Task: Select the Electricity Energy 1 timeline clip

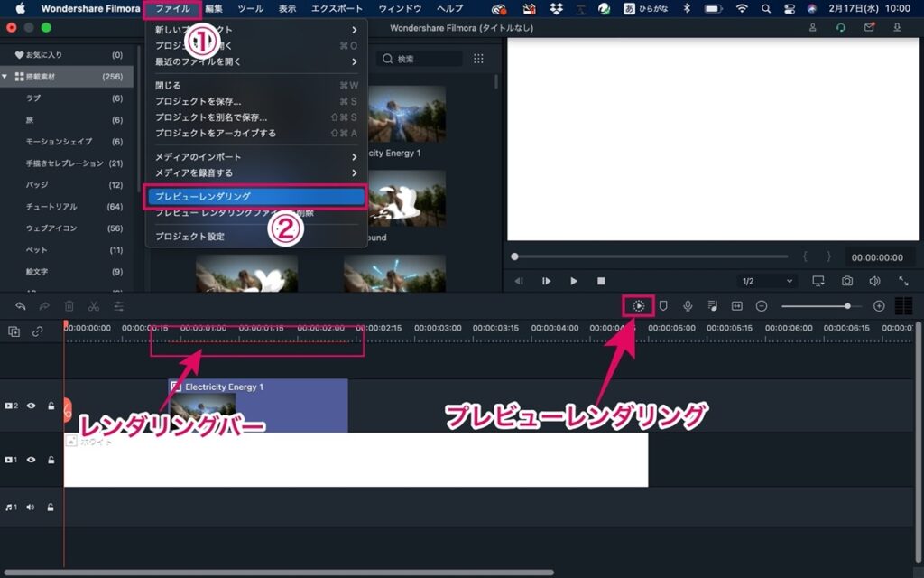Action: point(258,406)
